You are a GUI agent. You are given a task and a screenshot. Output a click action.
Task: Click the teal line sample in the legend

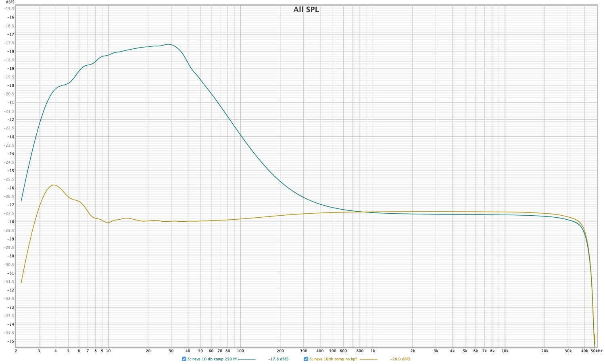(246, 359)
